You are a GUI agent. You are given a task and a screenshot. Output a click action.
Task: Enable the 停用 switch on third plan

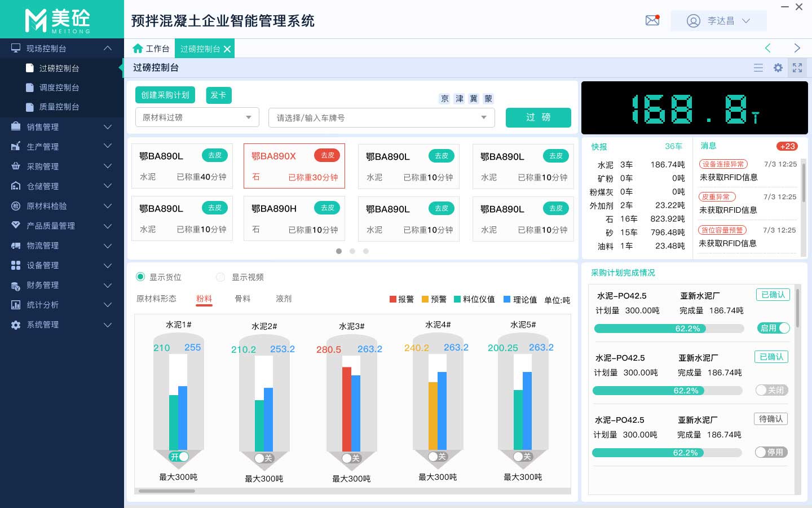771,452
